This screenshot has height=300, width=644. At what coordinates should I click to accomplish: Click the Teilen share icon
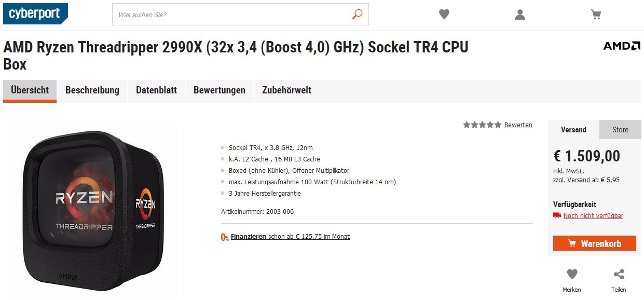point(619,274)
